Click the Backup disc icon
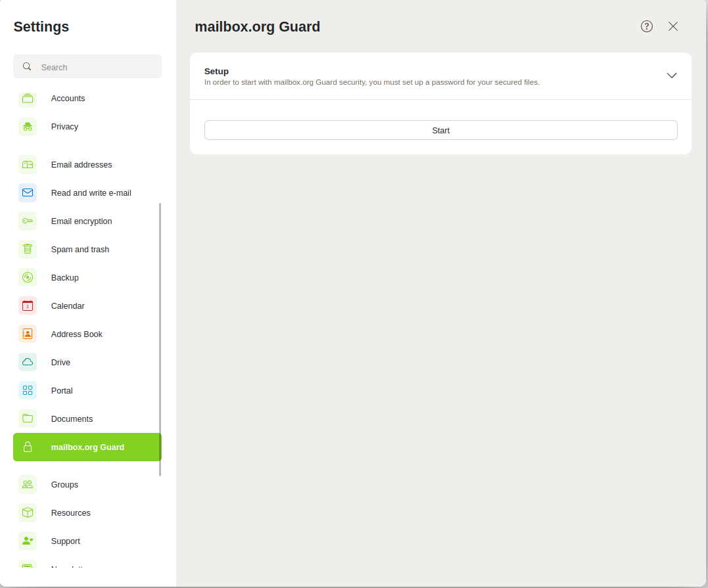The height and width of the screenshot is (588, 708). coord(28,277)
